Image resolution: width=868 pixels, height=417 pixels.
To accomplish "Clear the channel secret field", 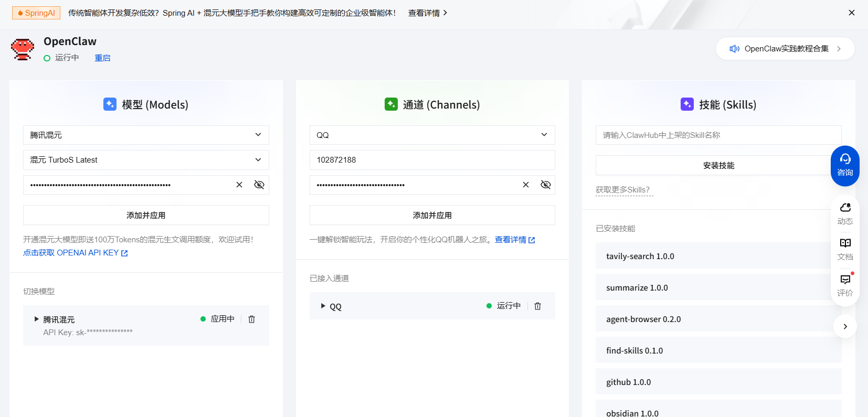I will point(526,185).
